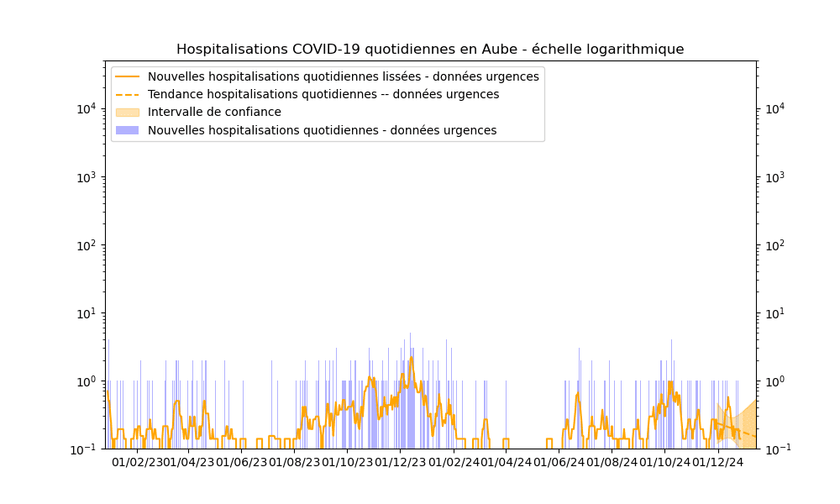
Task: Click the blue bar swatch in legend
Action: [x=128, y=130]
